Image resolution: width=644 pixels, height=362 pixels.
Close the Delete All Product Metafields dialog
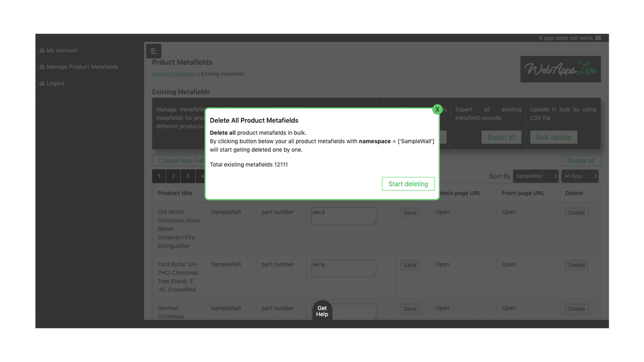437,109
